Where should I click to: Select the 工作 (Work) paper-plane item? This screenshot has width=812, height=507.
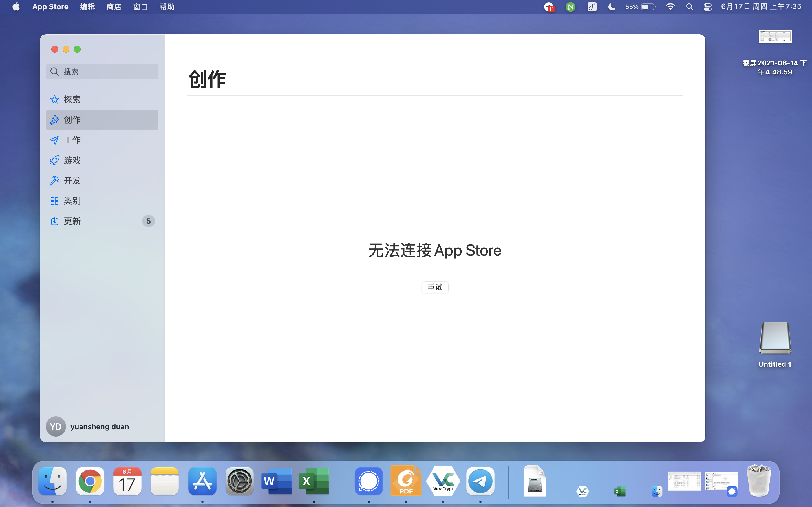click(x=72, y=140)
